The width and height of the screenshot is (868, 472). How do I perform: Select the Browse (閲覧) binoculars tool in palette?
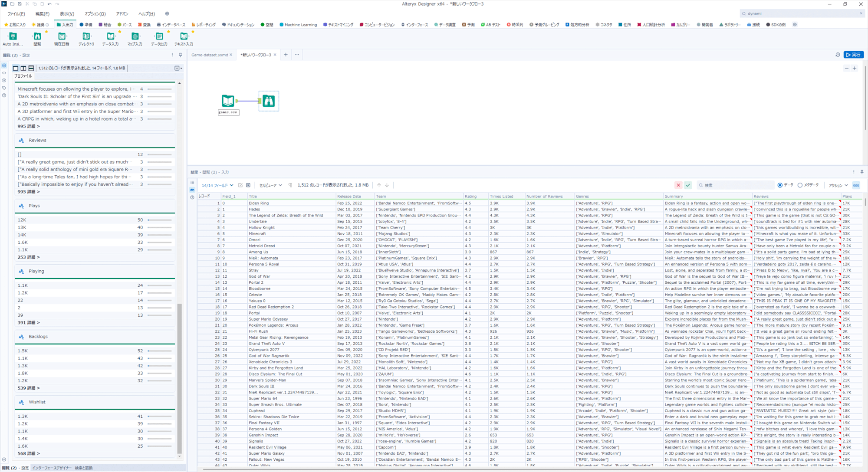tap(37, 36)
